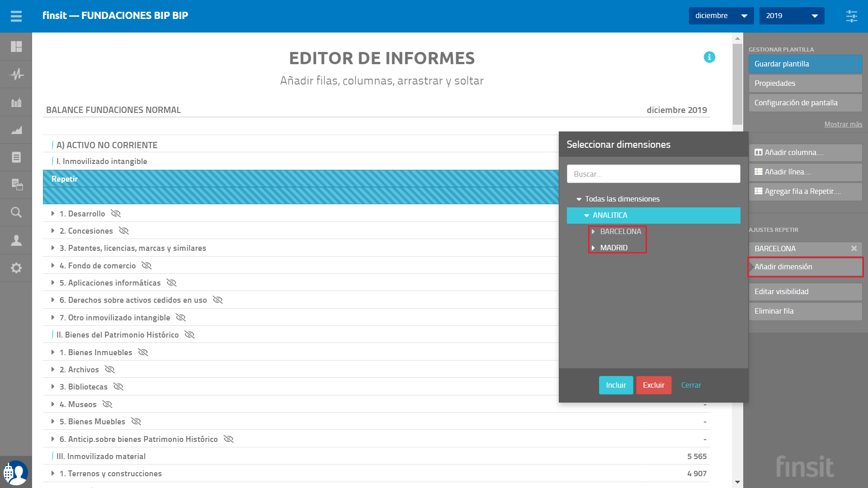Open the 2019 year dropdown
Screen dimensions: 868x488
792,16
